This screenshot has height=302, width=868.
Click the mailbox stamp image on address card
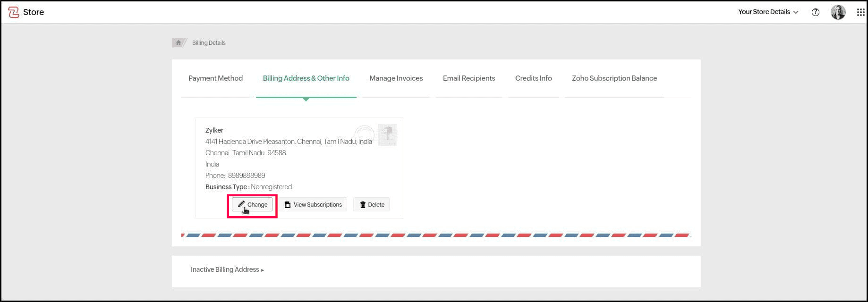pyautogui.click(x=387, y=135)
